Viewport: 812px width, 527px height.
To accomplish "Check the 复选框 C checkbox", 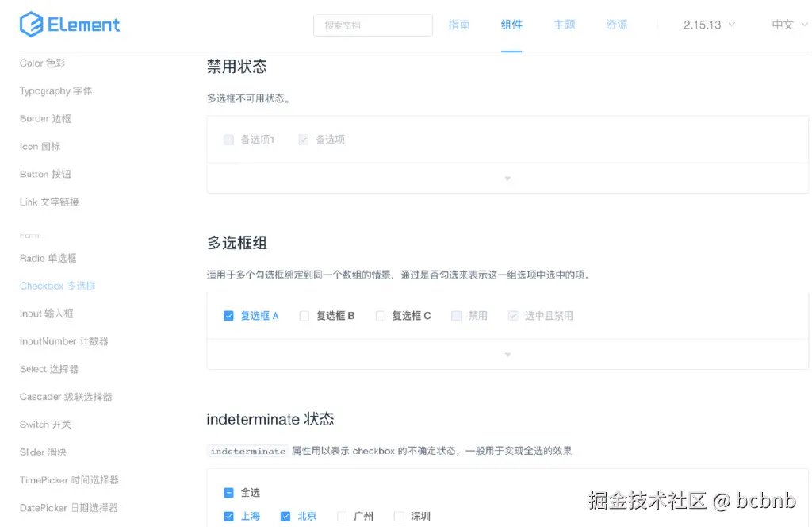I will [380, 315].
